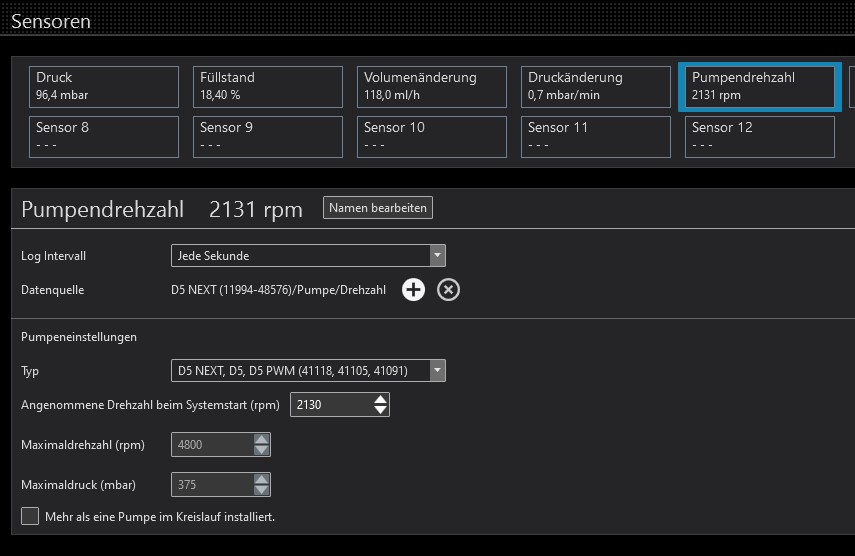
Task: Click the Datenquelle label
Action: [x=52, y=290]
